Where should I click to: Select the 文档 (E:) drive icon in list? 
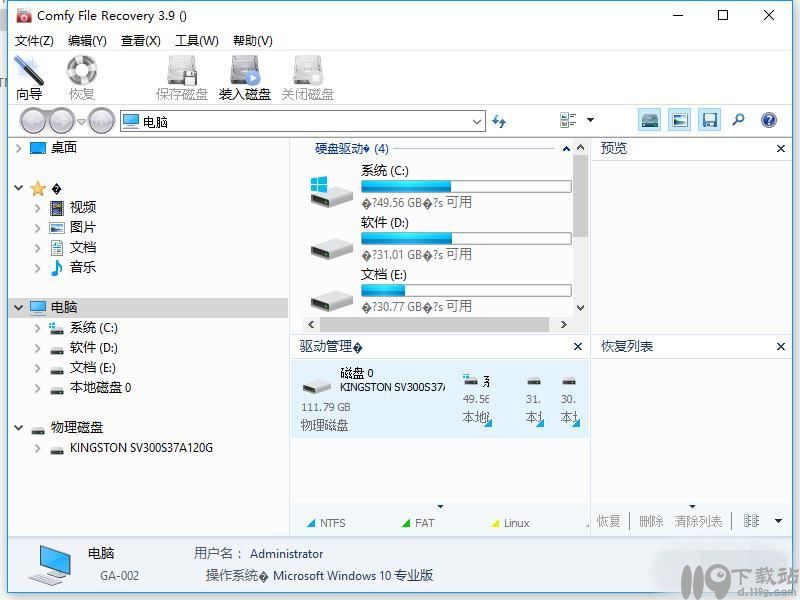pyautogui.click(x=332, y=301)
